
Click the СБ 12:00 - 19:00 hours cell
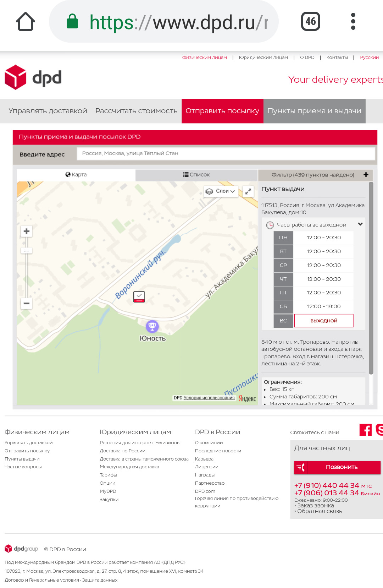pyautogui.click(x=324, y=306)
